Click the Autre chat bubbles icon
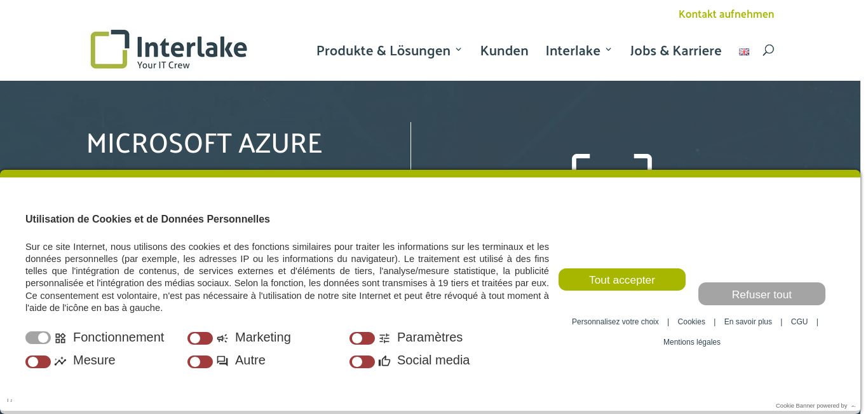 222,361
